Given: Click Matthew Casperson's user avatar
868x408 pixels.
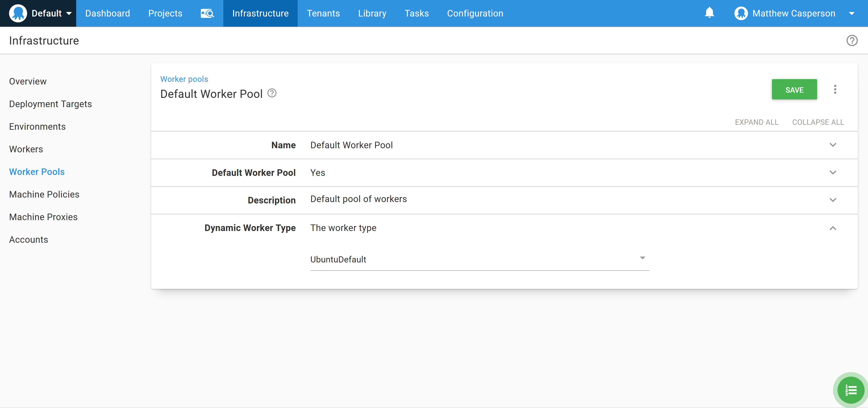Looking at the screenshot, I should click(x=741, y=14).
